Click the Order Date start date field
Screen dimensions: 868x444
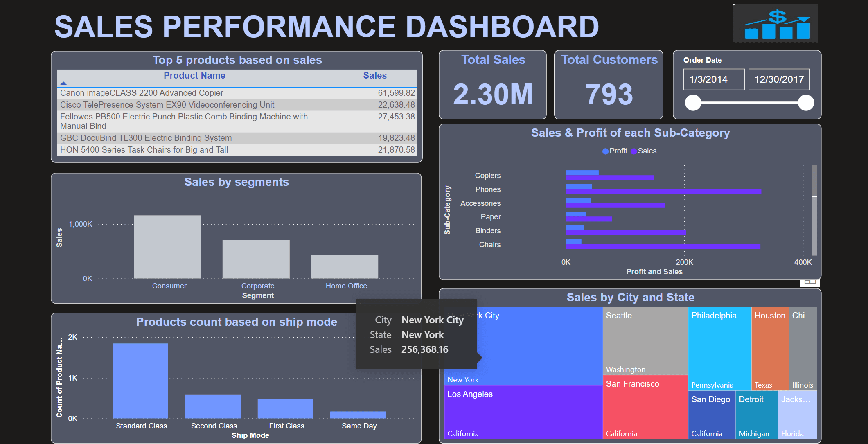(713, 79)
